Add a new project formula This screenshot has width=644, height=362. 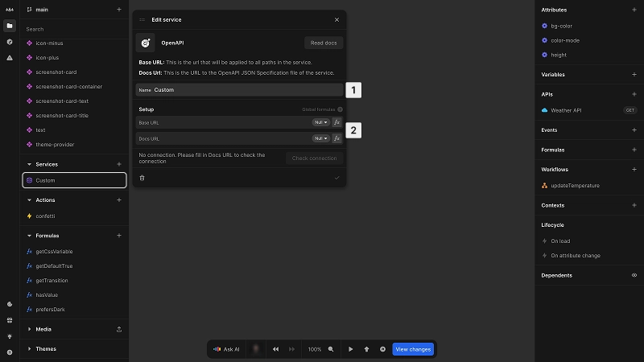click(119, 236)
